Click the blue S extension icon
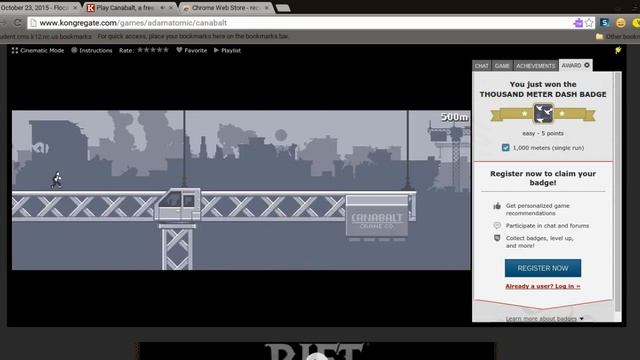640x360 pixels. click(x=604, y=23)
